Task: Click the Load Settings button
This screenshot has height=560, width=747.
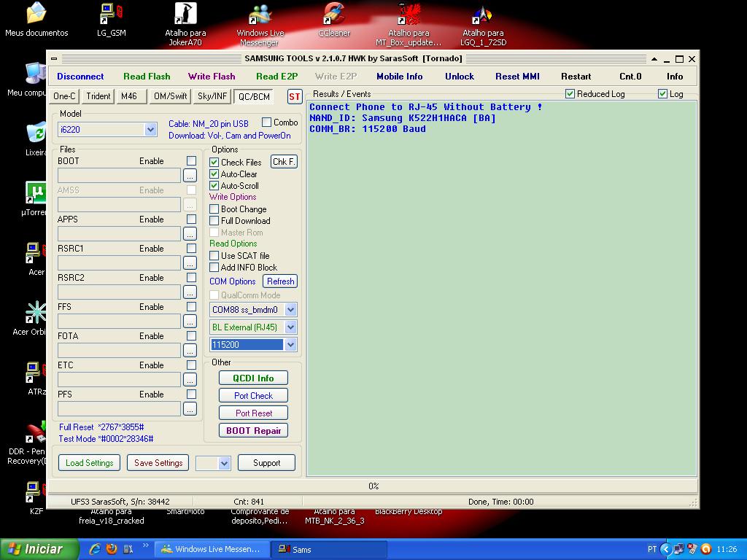Action: point(90,463)
